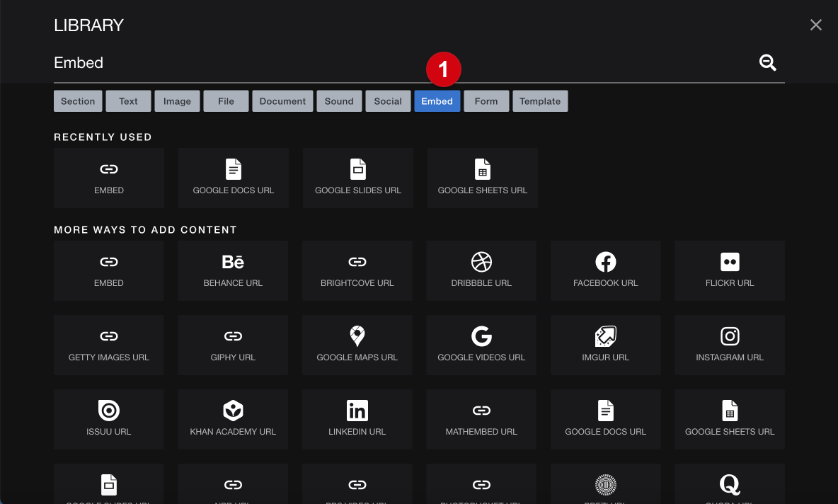Select the LinkedIn URL tile

coord(357,419)
